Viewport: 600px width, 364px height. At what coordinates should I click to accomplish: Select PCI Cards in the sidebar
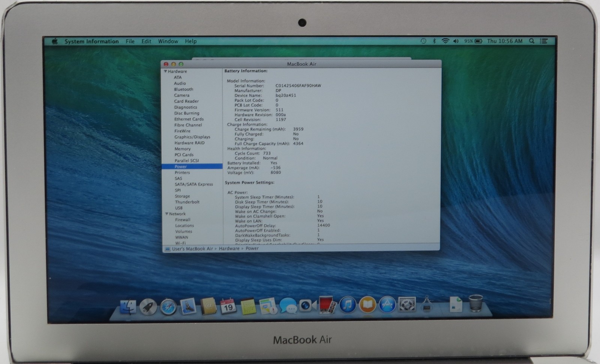coord(184,155)
